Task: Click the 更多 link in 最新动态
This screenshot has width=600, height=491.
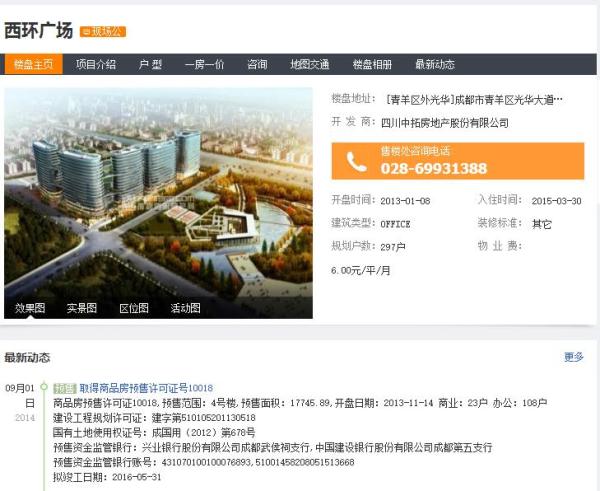Action: pos(574,357)
